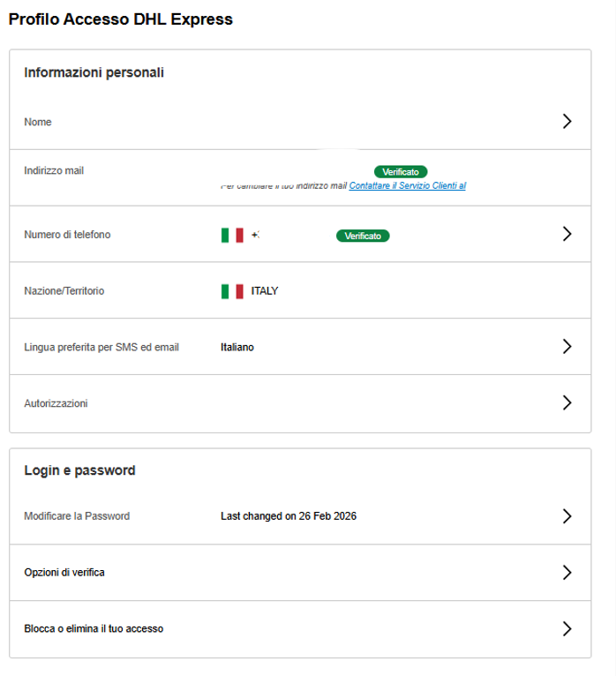Open Opzioni di verifica

(64, 573)
